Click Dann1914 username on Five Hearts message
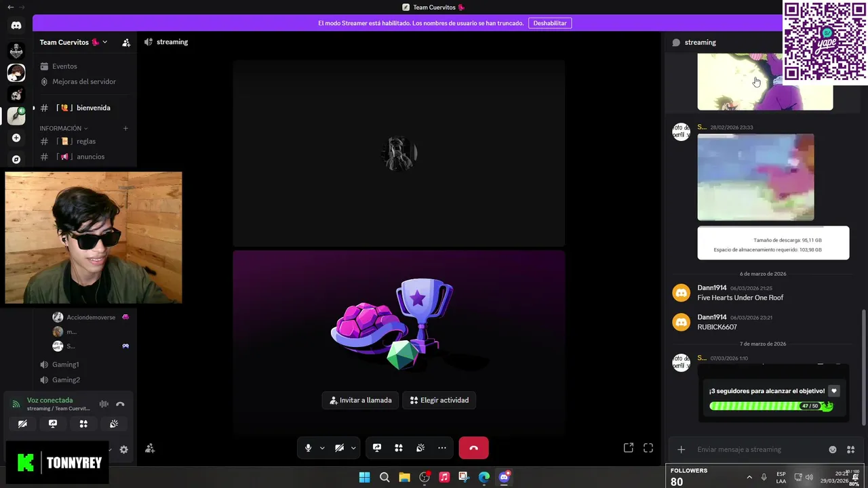 [x=712, y=288]
